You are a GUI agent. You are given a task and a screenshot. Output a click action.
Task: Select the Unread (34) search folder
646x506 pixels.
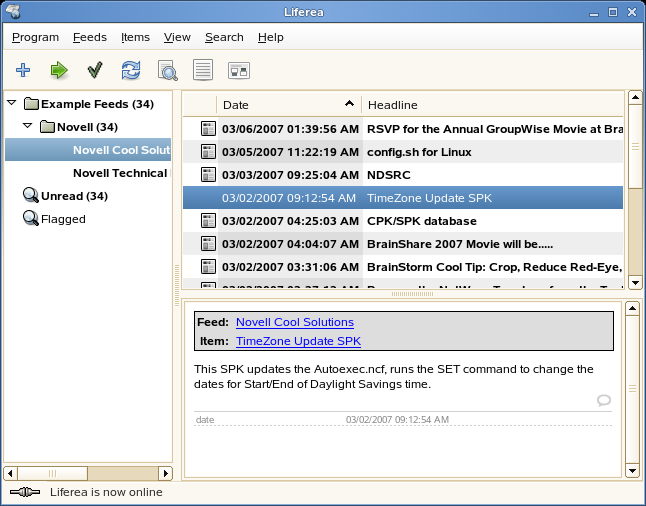[x=73, y=196]
